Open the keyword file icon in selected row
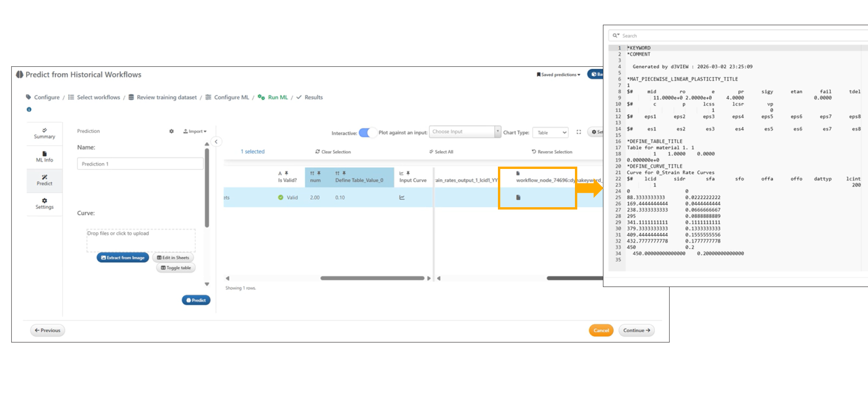The width and height of the screenshot is (868, 406). pyautogui.click(x=518, y=197)
